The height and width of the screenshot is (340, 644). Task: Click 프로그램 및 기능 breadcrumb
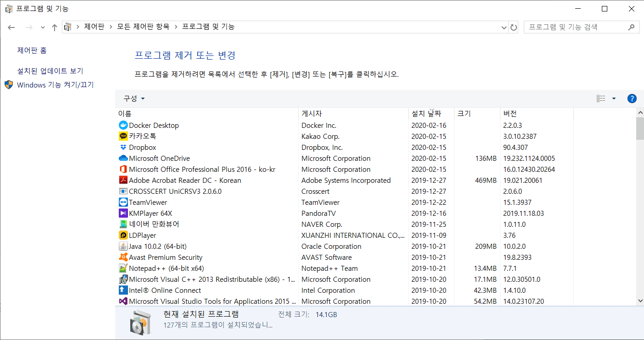[209, 27]
